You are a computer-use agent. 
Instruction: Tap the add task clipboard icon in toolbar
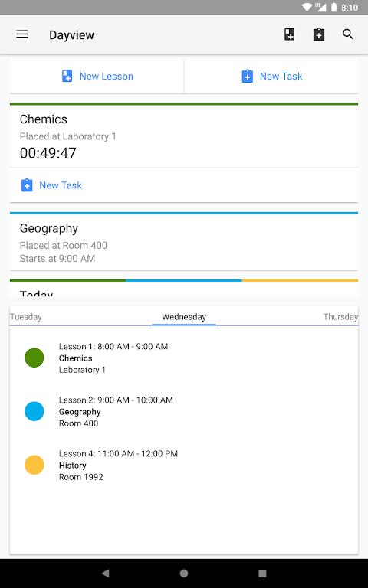pos(319,34)
